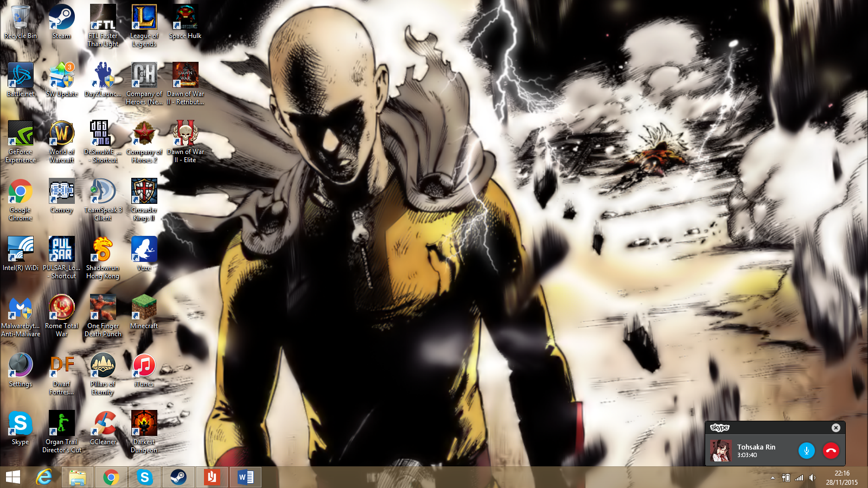Select the iTunes desktop icon
Viewport: 868px width, 488px height.
click(x=144, y=370)
